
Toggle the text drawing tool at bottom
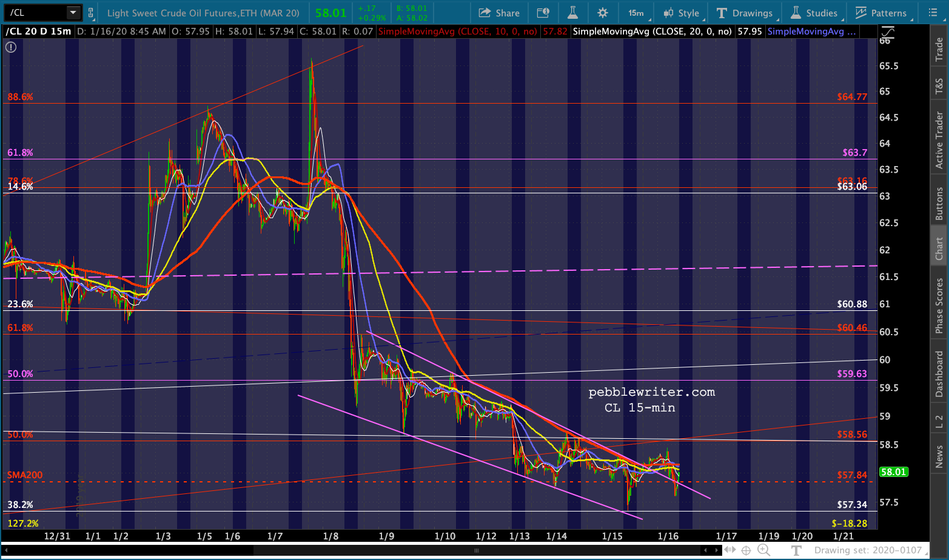click(x=796, y=550)
